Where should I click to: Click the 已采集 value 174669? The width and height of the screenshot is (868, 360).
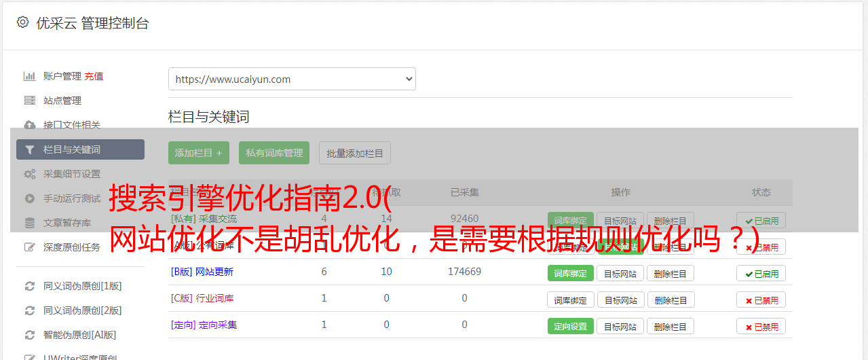coord(464,272)
